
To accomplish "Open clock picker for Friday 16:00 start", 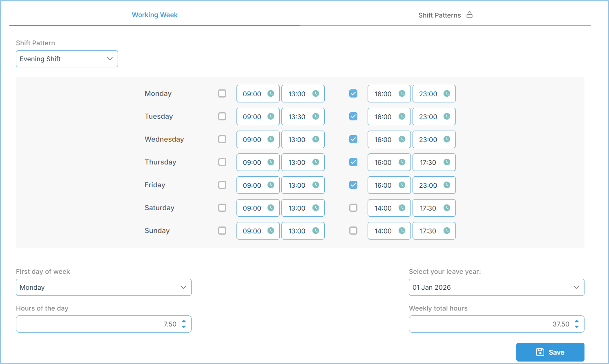I will coord(402,185).
